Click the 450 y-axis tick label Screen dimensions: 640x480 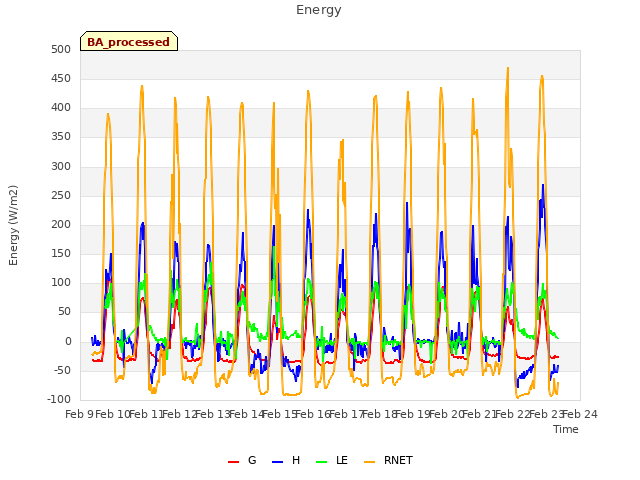61,78
